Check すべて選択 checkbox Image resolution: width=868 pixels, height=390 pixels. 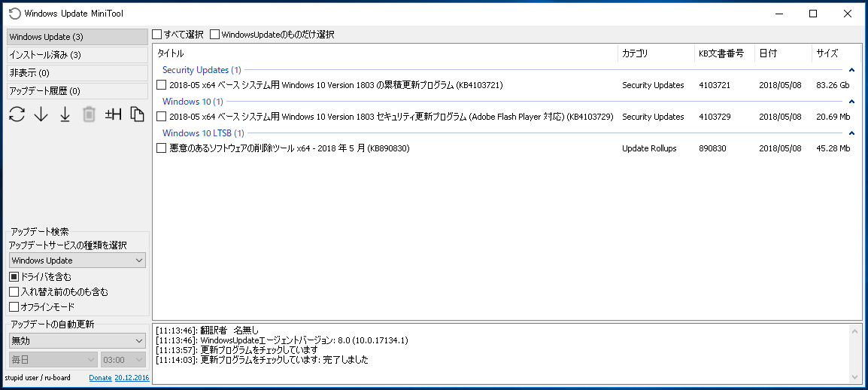(x=157, y=35)
